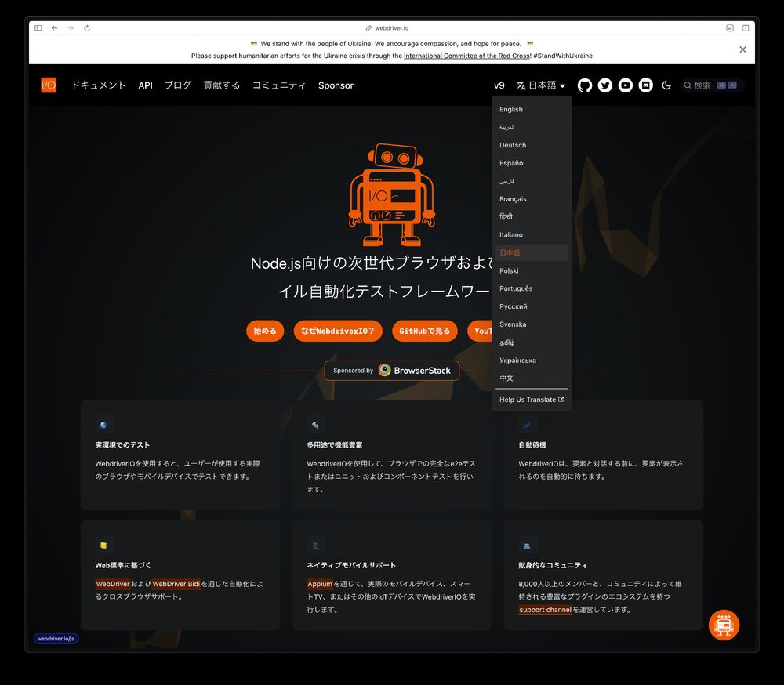Select the Persian فارسی language option
Image resolution: width=784 pixels, height=685 pixels.
tap(532, 181)
